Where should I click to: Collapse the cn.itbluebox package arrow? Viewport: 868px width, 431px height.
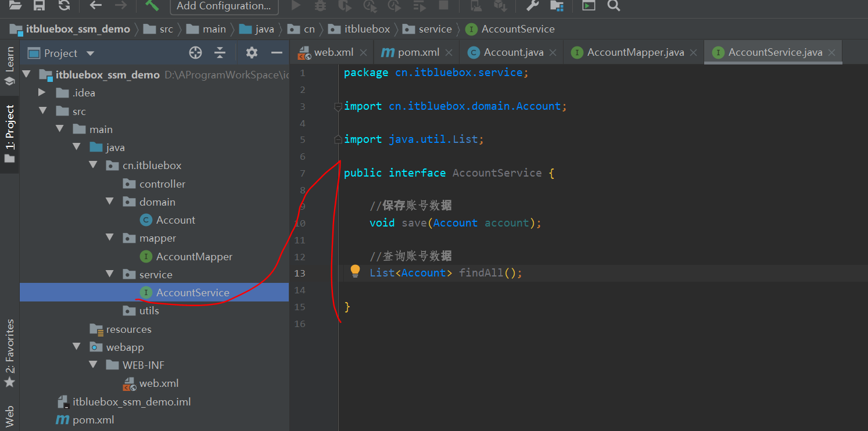(93, 165)
